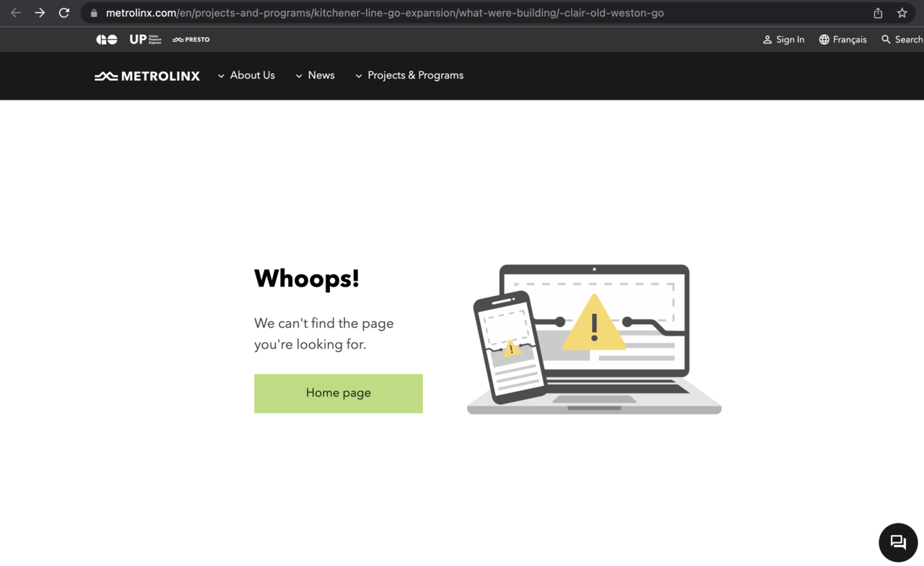Click the lock site info icon
Viewport: 924px width, 566px height.
(x=94, y=13)
